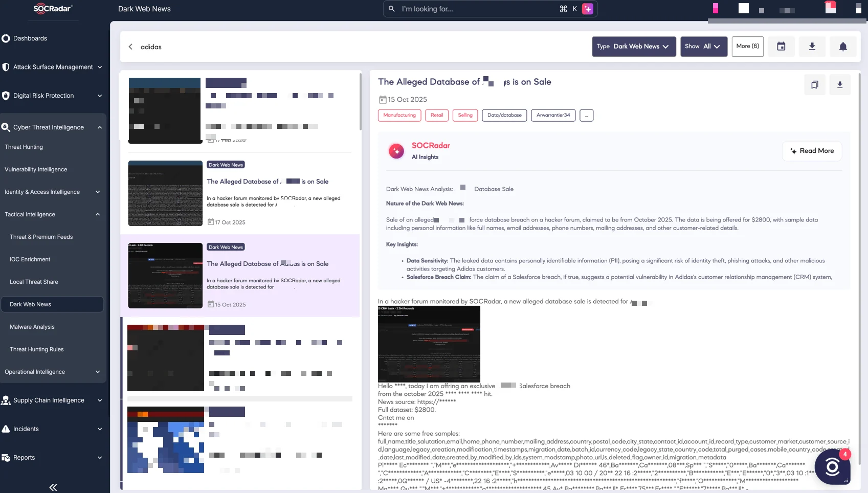Screen dimensions: 868x493
Task: Click the Supply Chain Intelligence icon
Action: (x=6, y=400)
